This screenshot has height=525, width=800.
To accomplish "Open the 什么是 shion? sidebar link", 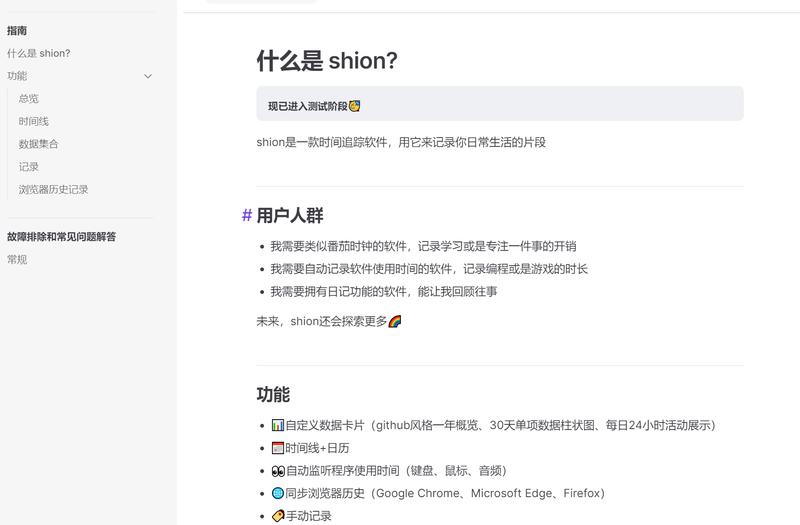I will tap(39, 53).
